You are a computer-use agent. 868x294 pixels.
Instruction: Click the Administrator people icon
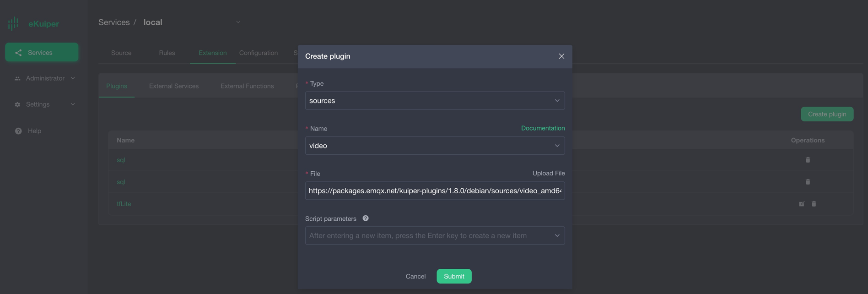click(17, 78)
